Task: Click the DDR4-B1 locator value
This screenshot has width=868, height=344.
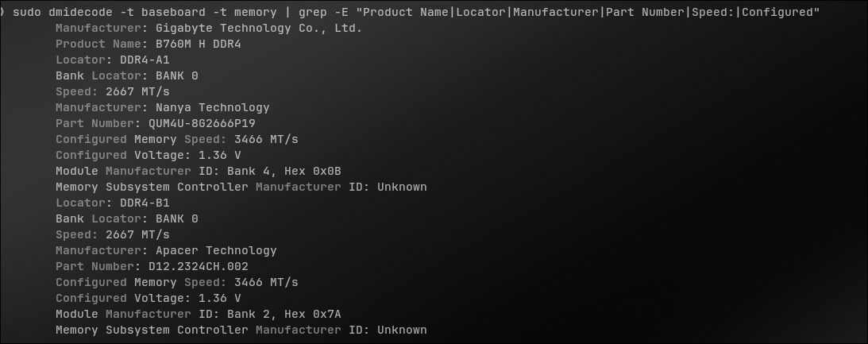Action: (145, 203)
